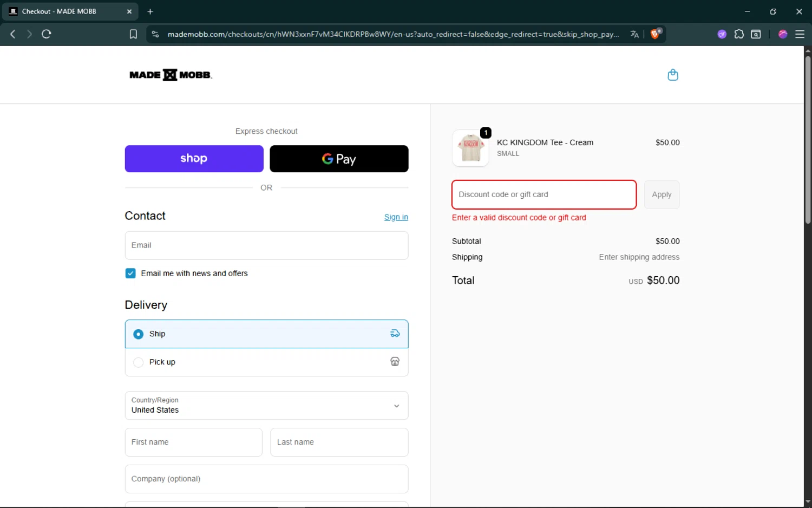812x508 pixels.
Task: Select the Ship delivery option
Action: pyautogui.click(x=266, y=334)
